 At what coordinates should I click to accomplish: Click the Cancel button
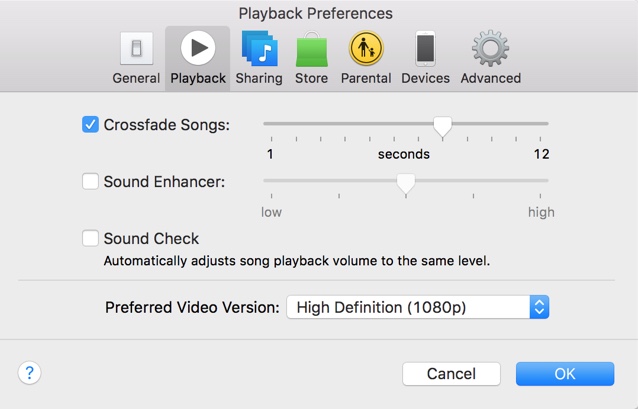pyautogui.click(x=451, y=374)
